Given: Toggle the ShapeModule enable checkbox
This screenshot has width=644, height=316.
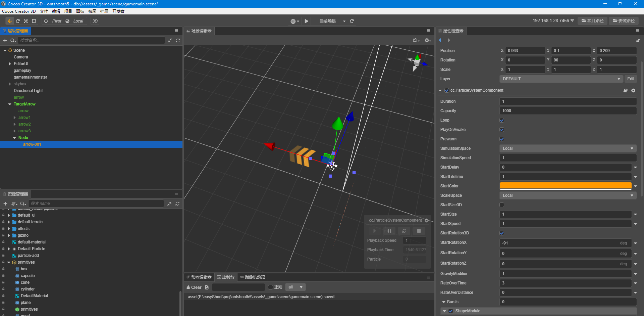Looking at the screenshot, I should pyautogui.click(x=451, y=311).
